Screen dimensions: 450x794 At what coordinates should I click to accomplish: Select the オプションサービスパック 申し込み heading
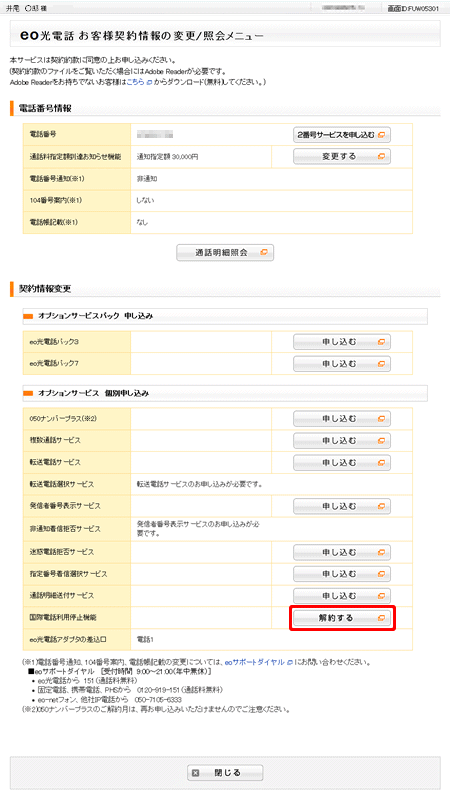click(x=96, y=315)
